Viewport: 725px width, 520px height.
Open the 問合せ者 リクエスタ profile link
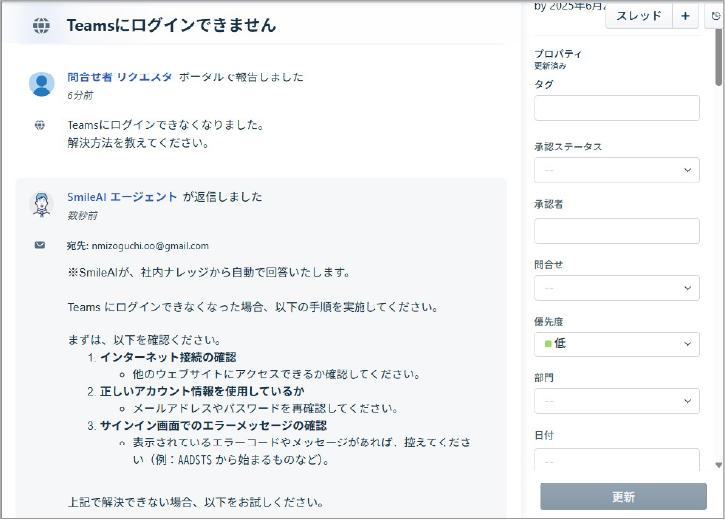click(x=120, y=77)
